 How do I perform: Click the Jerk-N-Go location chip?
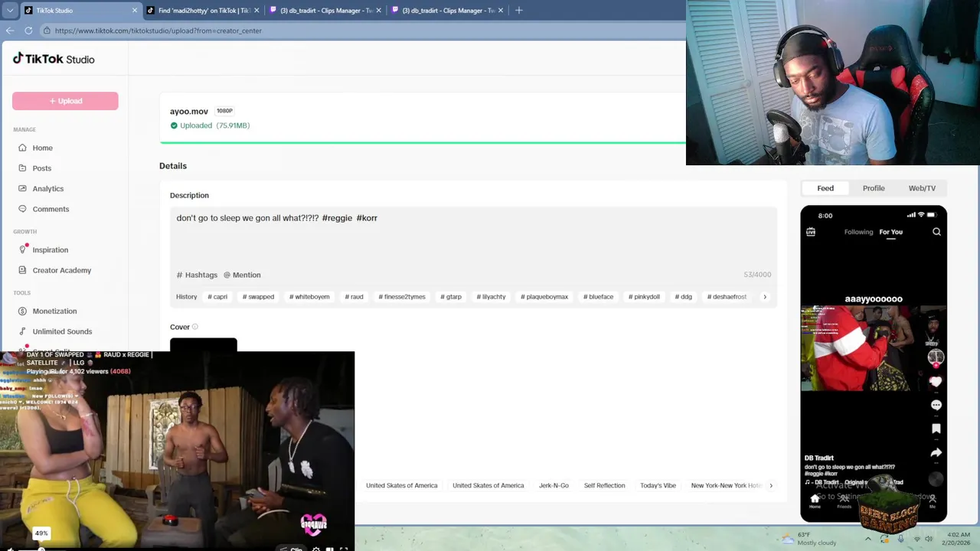click(554, 485)
